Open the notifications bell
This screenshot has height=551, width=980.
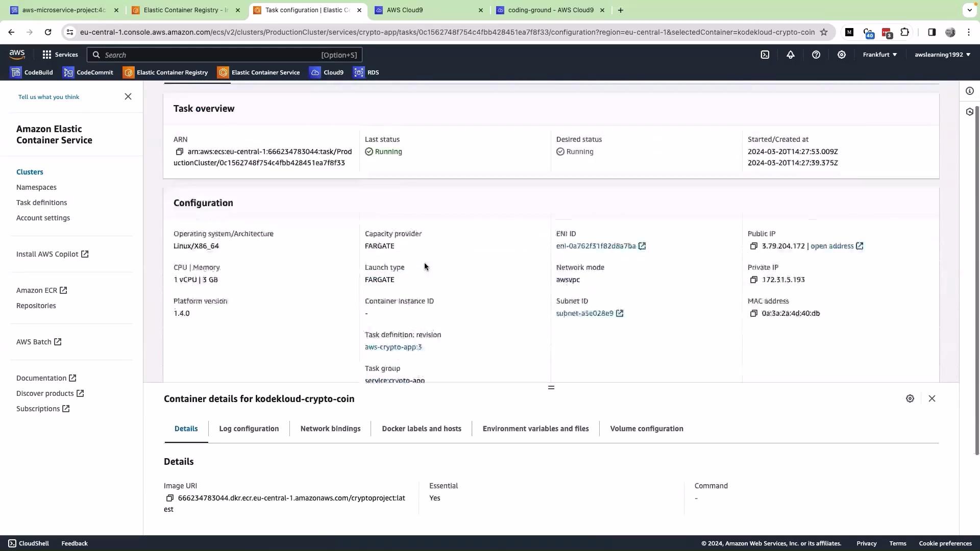click(791, 55)
